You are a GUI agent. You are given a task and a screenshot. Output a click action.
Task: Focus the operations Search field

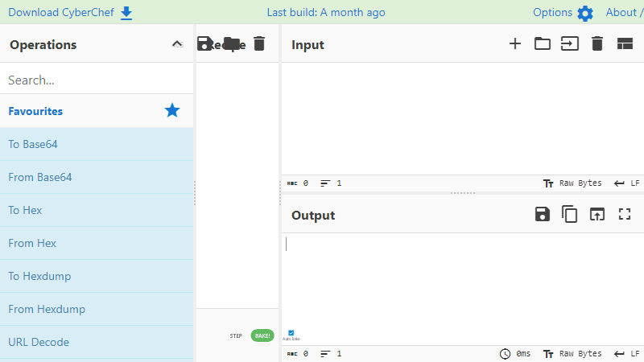pos(97,80)
